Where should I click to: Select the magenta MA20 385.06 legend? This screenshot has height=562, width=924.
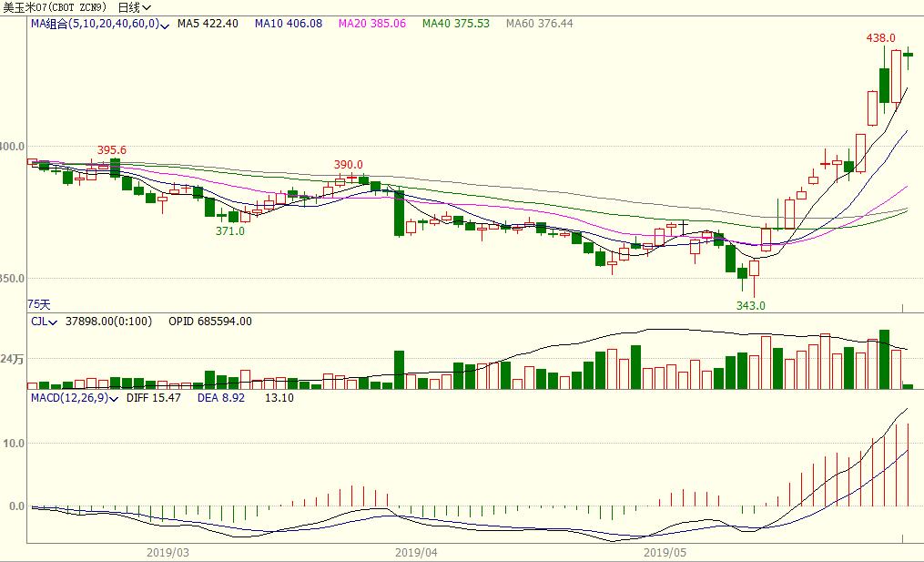pos(371,24)
